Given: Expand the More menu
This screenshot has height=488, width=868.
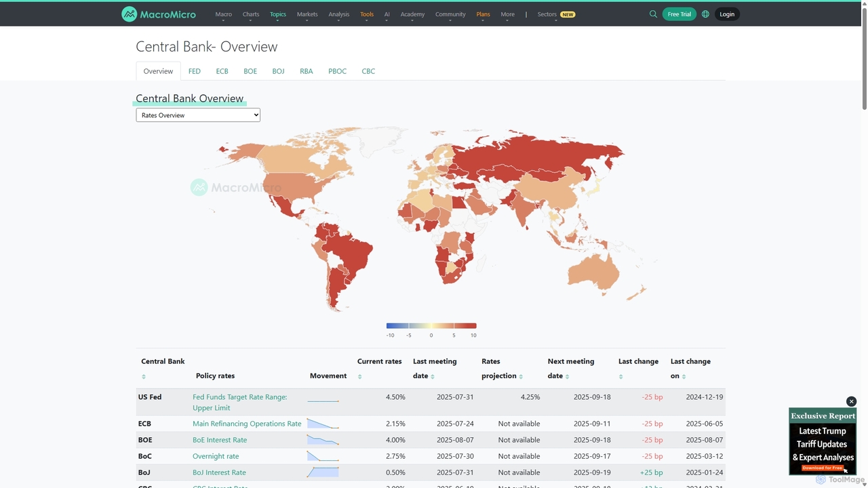Looking at the screenshot, I should click(x=508, y=14).
